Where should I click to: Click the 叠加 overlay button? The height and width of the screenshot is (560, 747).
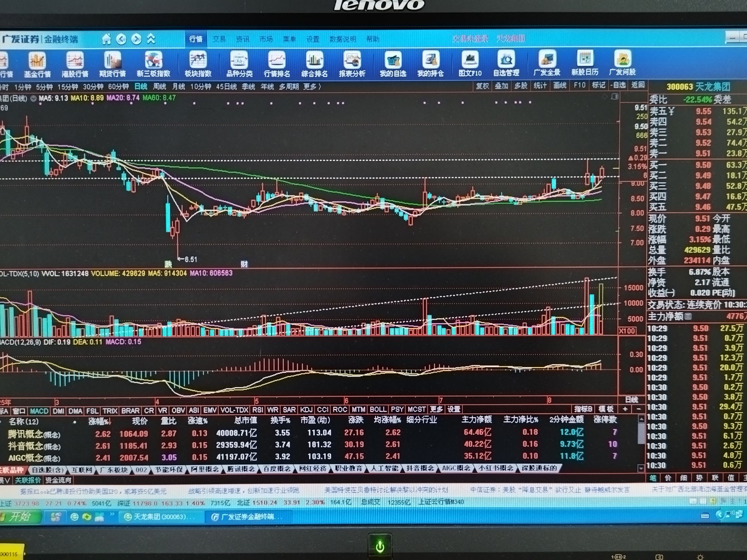coord(501,86)
